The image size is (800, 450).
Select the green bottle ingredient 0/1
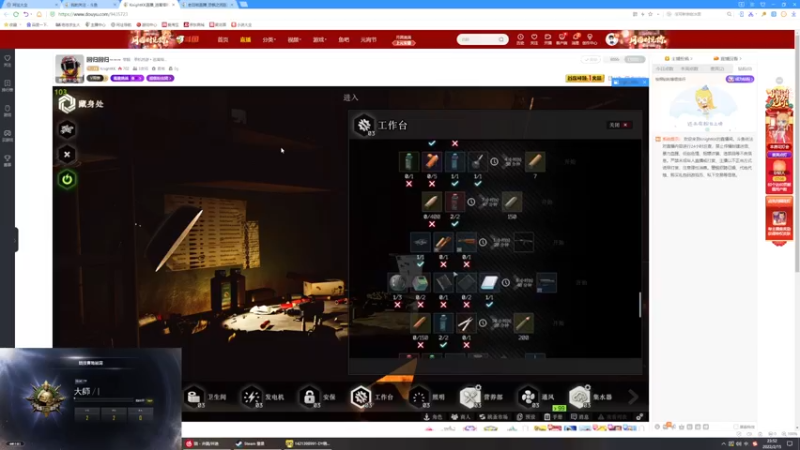pyautogui.click(x=409, y=162)
